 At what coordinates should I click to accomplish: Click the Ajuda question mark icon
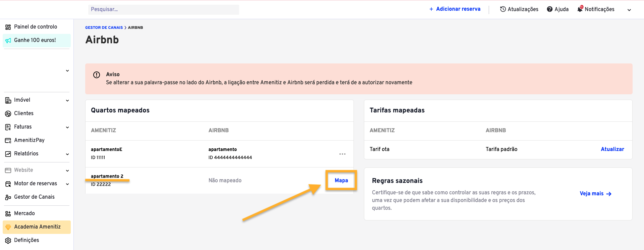click(549, 9)
